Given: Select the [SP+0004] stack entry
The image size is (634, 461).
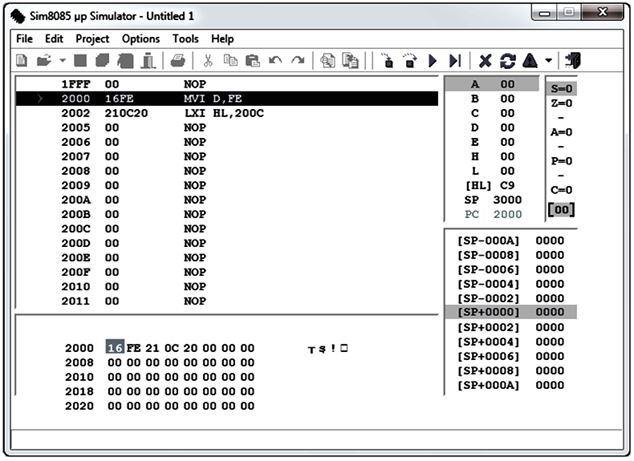Looking at the screenshot, I should coord(511,342).
